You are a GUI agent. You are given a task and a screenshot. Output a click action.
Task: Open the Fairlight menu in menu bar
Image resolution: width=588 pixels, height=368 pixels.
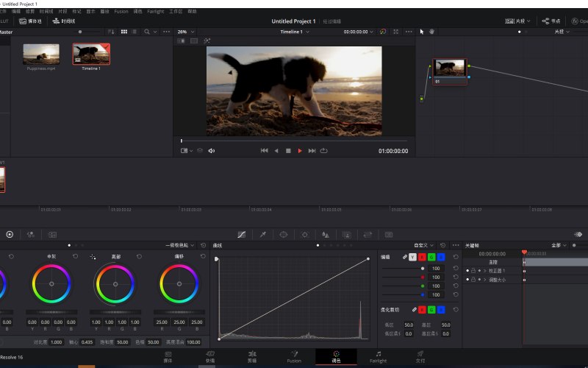pos(156,12)
